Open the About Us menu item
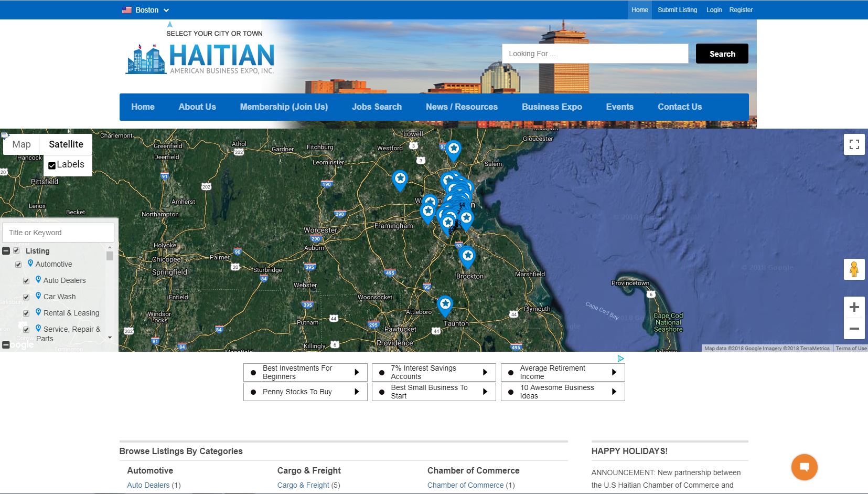The width and height of the screenshot is (868, 494). click(197, 107)
